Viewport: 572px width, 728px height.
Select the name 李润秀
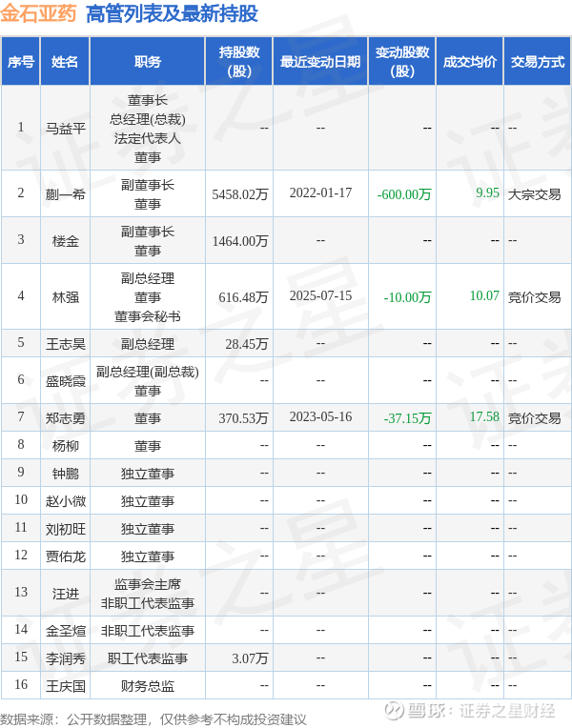tap(65, 658)
